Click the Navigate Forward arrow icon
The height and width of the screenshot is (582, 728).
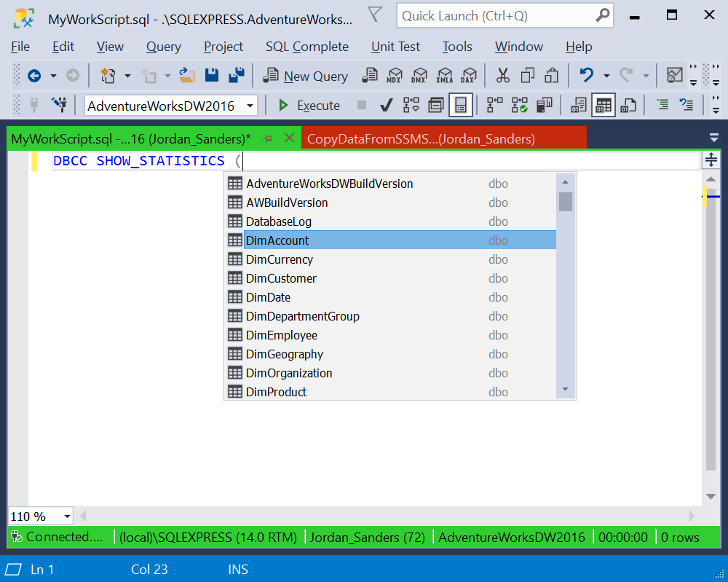(x=72, y=75)
